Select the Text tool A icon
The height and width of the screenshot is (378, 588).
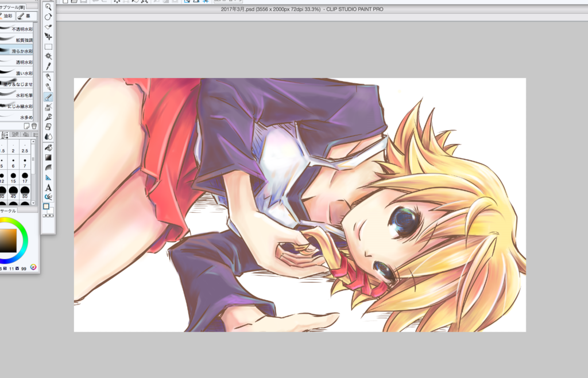tap(48, 188)
